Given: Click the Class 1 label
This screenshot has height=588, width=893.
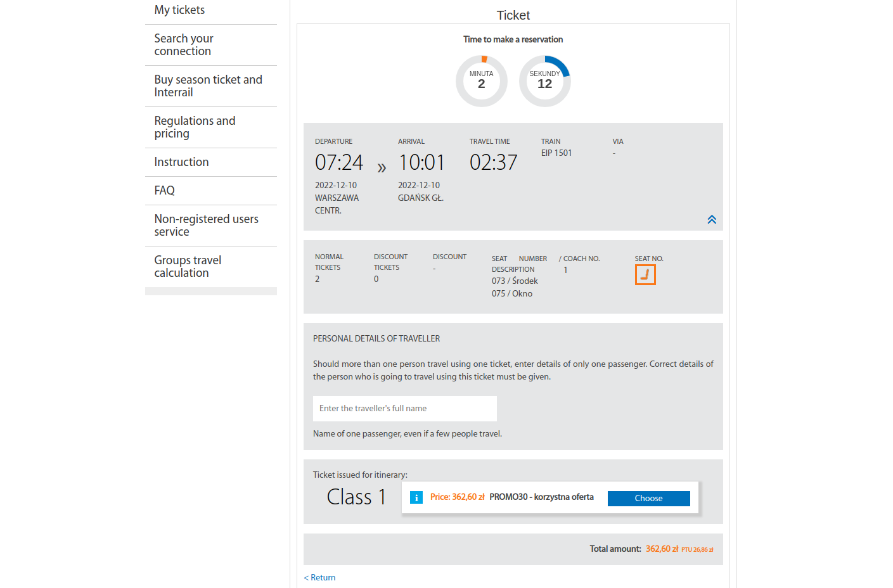Looking at the screenshot, I should [x=356, y=497].
